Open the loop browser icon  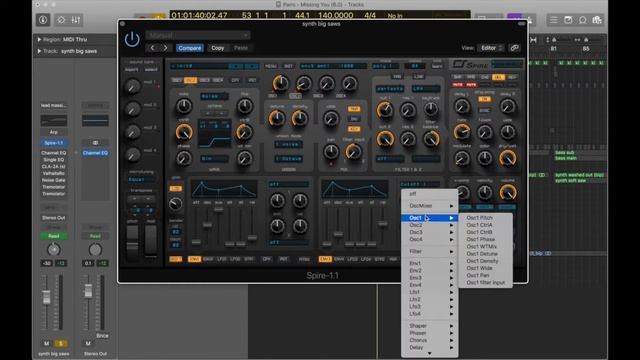pos(582,20)
